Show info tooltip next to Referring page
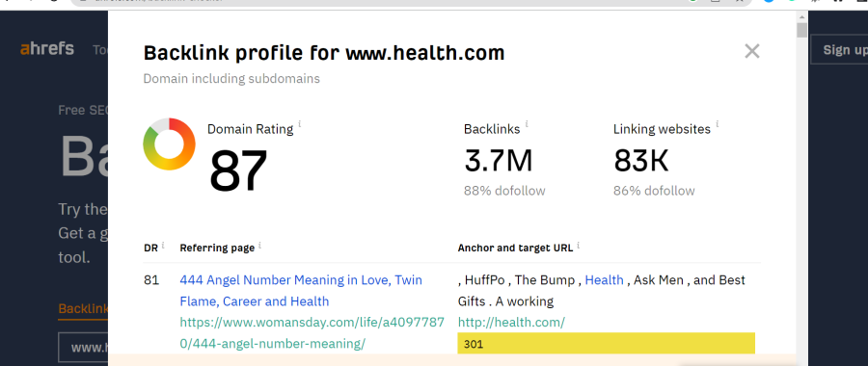This screenshot has width=868, height=366. pos(259,246)
